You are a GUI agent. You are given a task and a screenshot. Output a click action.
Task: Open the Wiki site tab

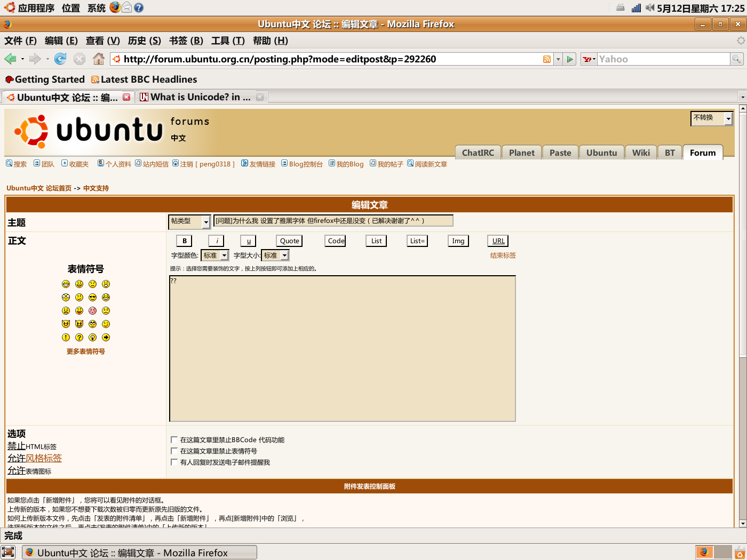click(x=641, y=153)
